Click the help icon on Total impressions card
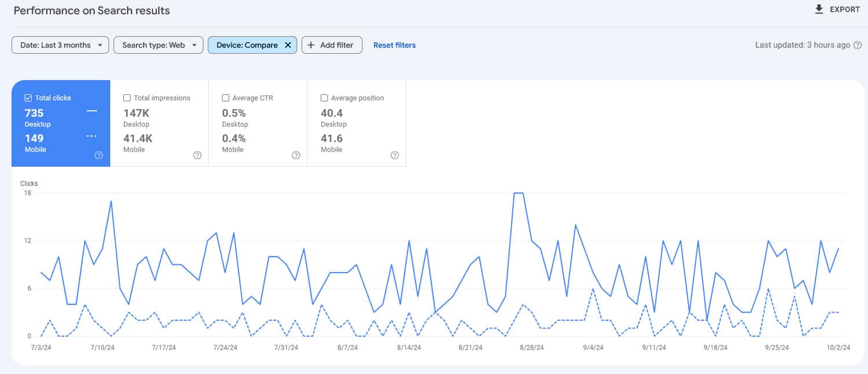The image size is (868, 374). [197, 155]
